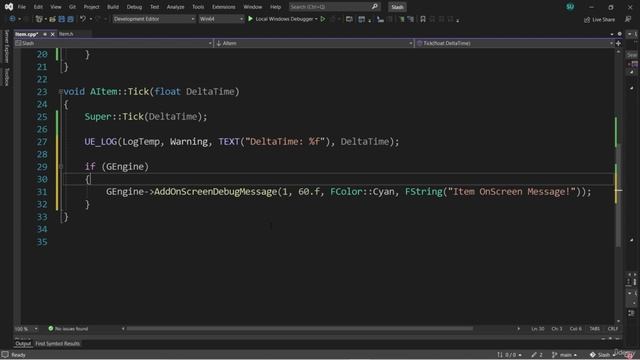Viewport: 640px width, 360px height.
Task: Click the Slash solution name button
Action: tap(397, 7)
